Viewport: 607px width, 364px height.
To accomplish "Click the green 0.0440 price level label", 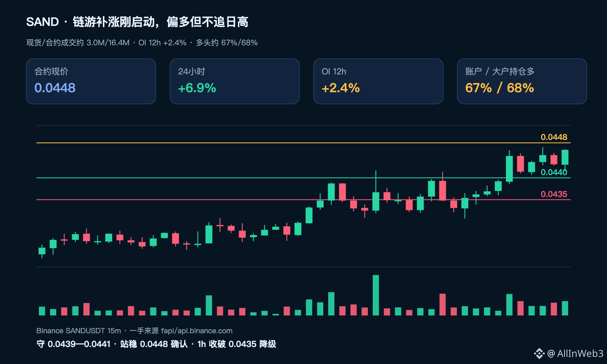I will pos(554,172).
